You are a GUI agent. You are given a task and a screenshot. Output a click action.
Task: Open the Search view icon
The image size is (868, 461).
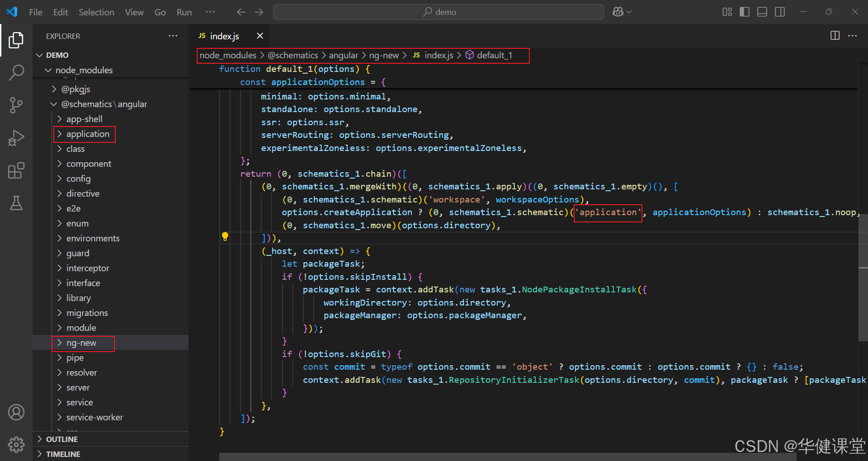click(16, 72)
